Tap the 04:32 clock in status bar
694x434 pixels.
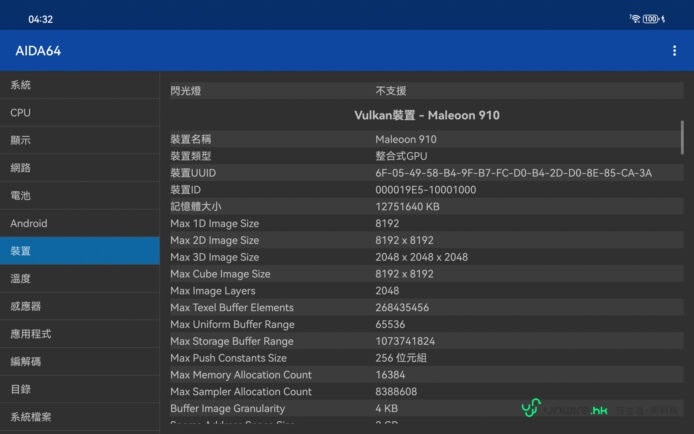coord(40,19)
